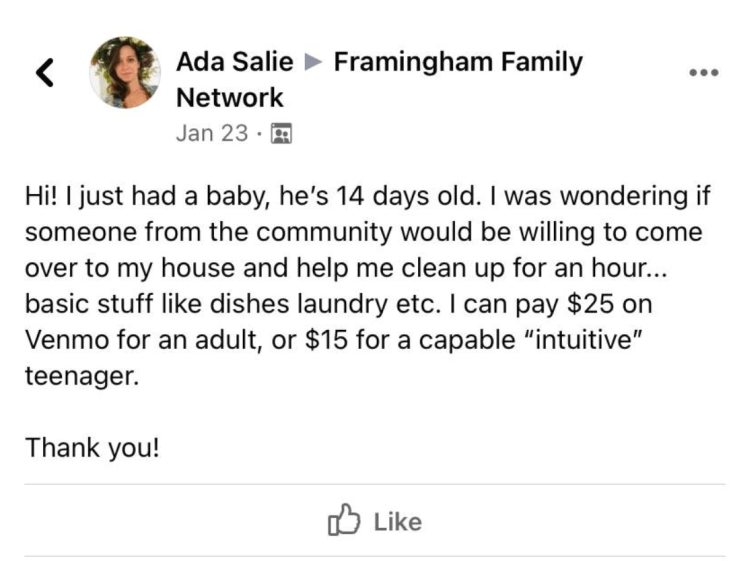
Task: Go back using the left chevron arrow
Action: click(x=45, y=72)
